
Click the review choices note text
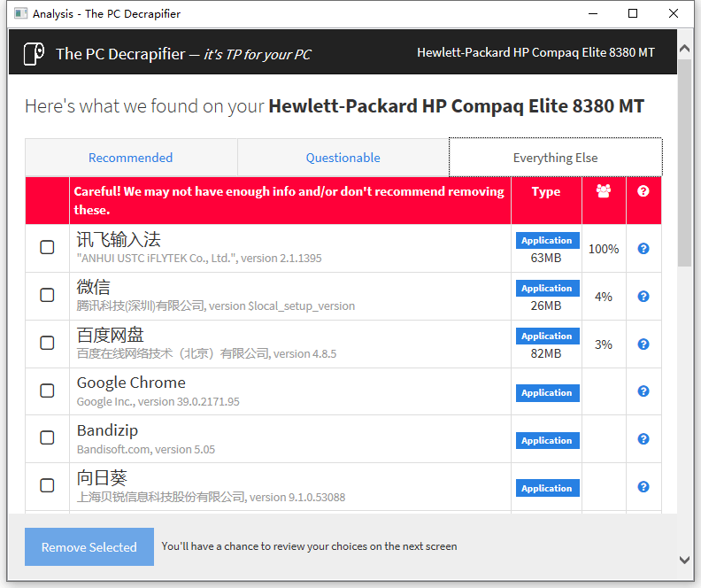[309, 546]
